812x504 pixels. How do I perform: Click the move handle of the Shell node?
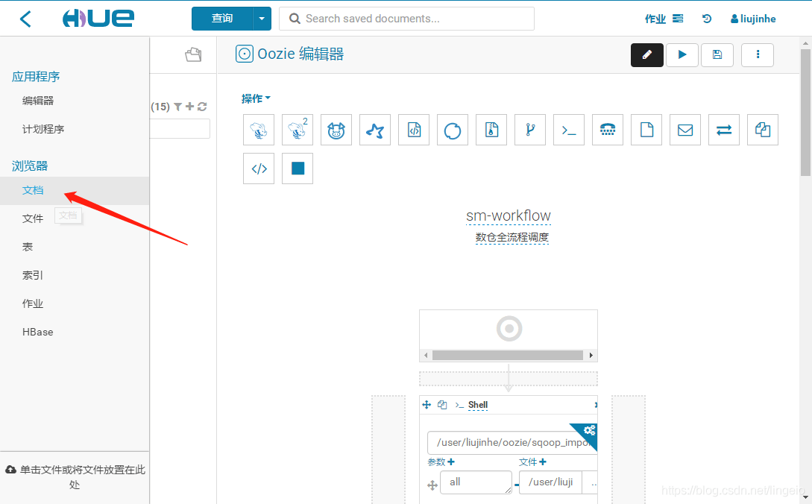click(x=427, y=405)
